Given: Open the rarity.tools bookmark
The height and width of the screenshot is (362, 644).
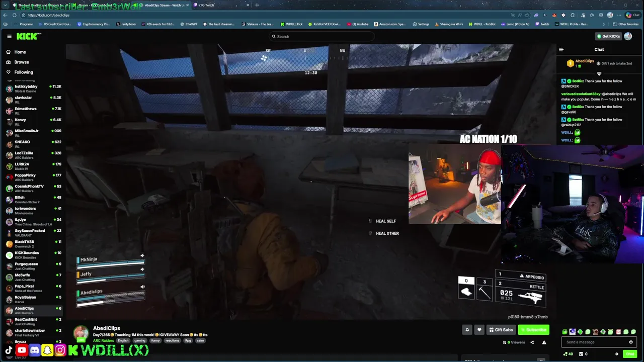Looking at the screenshot, I should [x=126, y=24].
